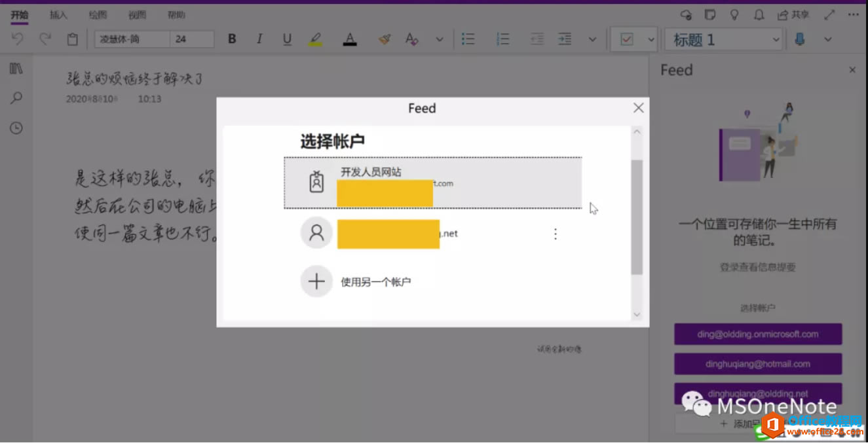Switch to the 绘图 ribbon tab

point(97,14)
